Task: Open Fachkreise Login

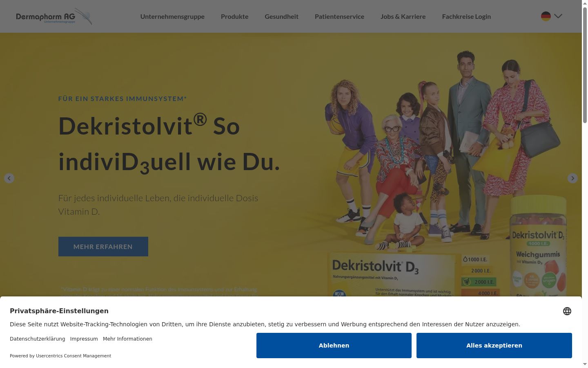Action: [466, 16]
